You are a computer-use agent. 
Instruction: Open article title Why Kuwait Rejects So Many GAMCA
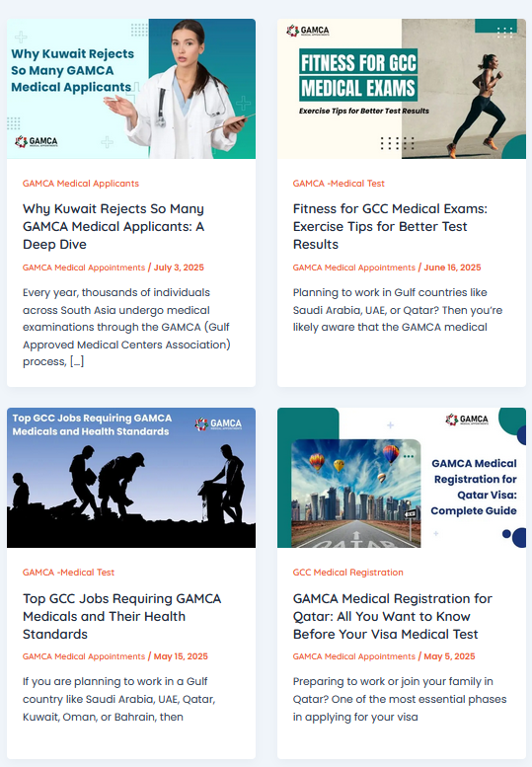pyautogui.click(x=114, y=226)
